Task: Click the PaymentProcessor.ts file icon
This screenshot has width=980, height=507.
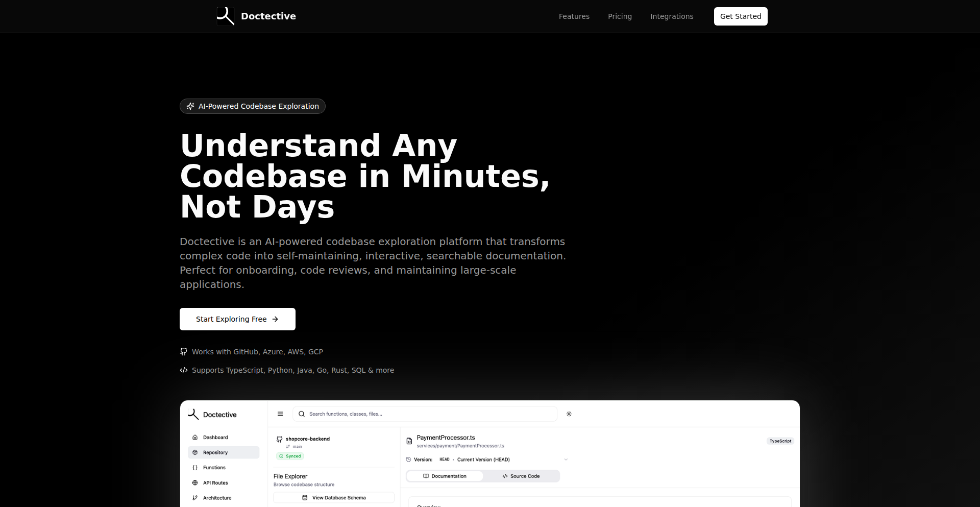Action: (409, 441)
